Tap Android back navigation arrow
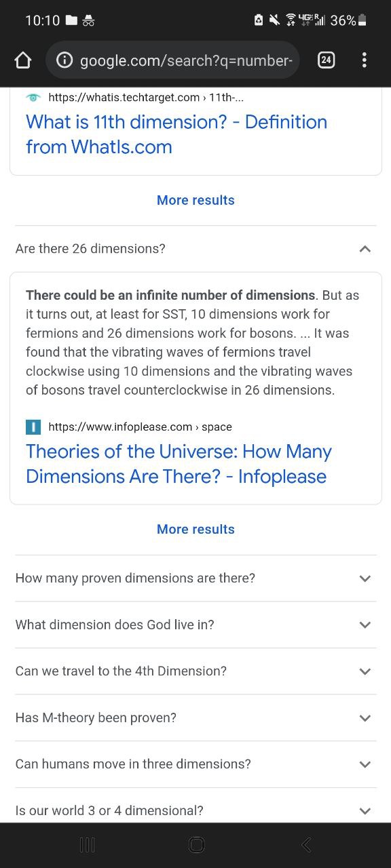Image resolution: width=391 pixels, height=868 pixels. coord(306,844)
